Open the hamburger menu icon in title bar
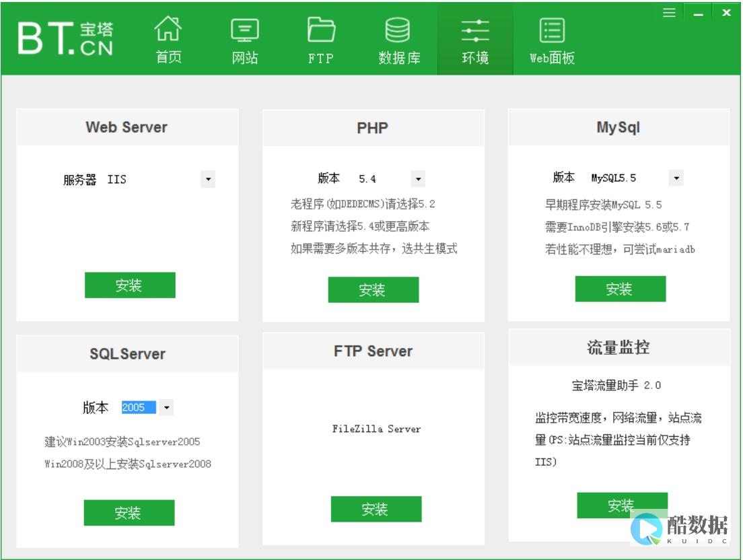 pyautogui.click(x=669, y=13)
